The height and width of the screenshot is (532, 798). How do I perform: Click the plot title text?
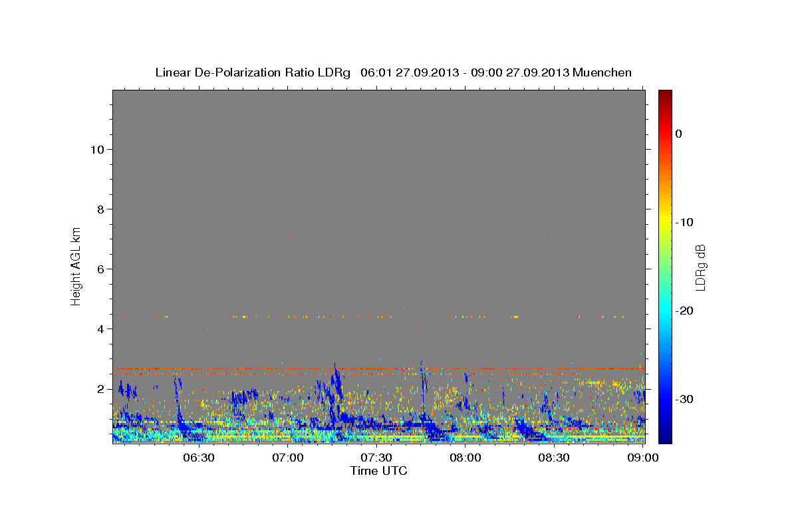[393, 72]
